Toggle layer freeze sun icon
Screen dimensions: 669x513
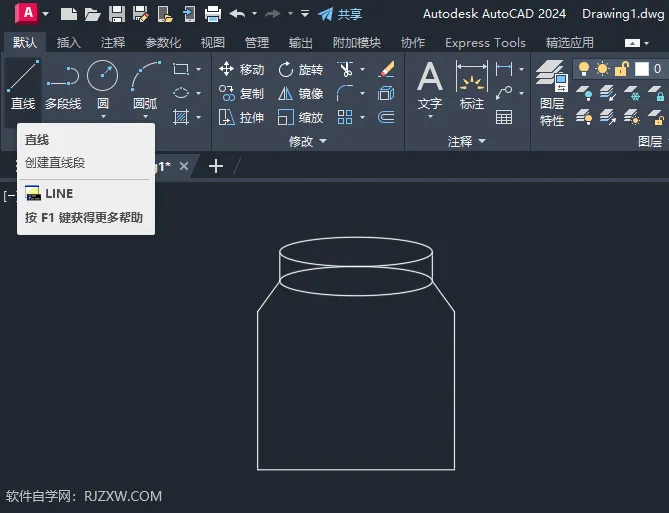pyautogui.click(x=602, y=69)
